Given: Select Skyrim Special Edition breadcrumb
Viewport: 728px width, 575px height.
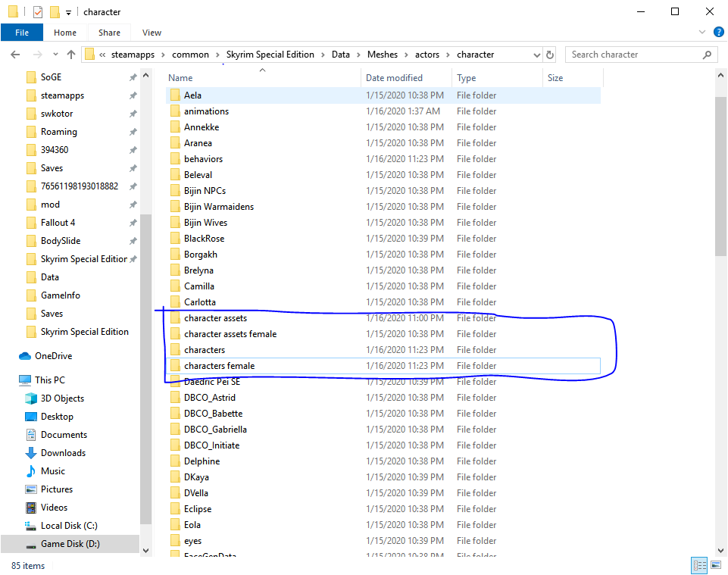Looking at the screenshot, I should [x=270, y=55].
